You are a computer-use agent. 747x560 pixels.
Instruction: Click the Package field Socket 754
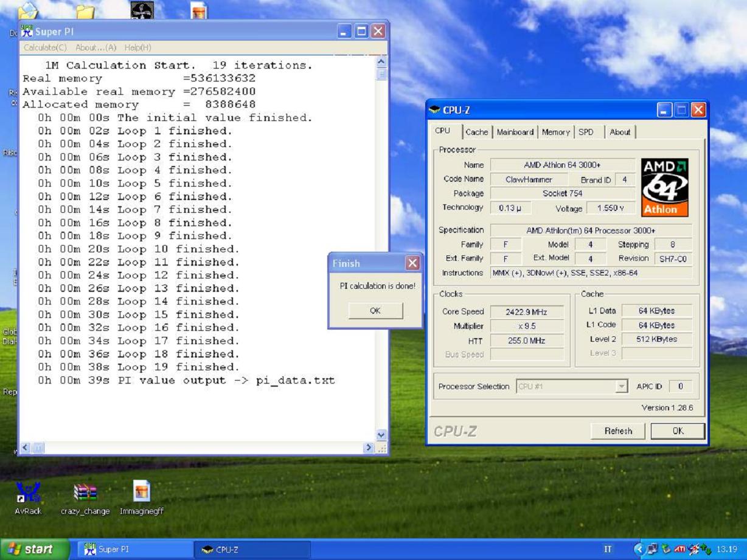tap(563, 194)
